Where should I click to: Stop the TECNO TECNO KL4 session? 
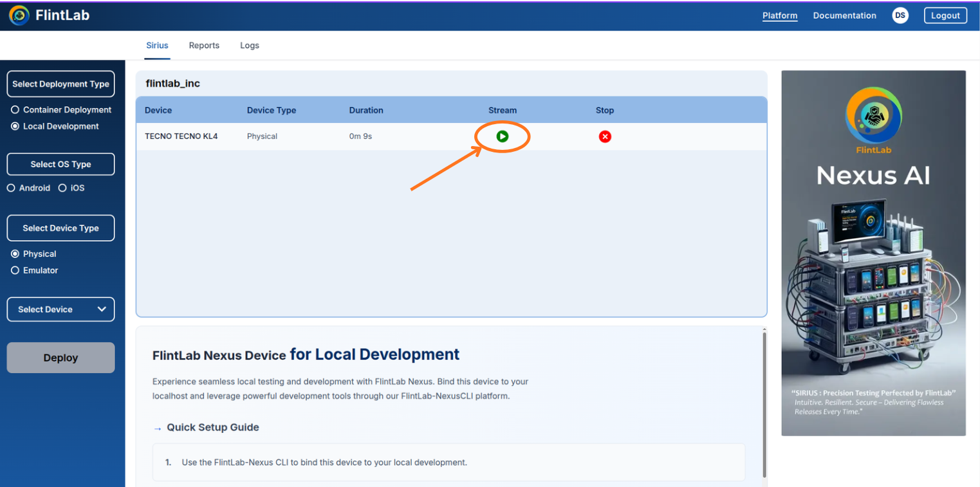[605, 136]
